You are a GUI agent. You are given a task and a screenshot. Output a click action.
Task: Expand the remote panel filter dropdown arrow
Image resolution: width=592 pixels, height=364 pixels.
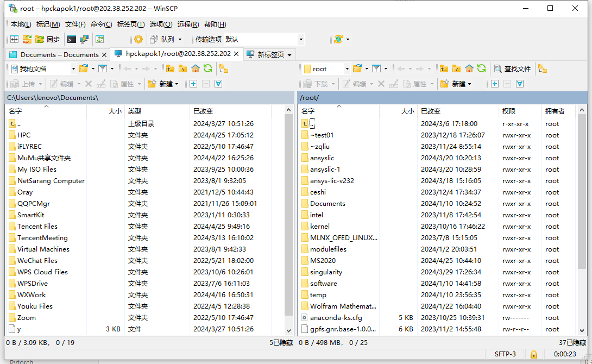tap(386, 68)
